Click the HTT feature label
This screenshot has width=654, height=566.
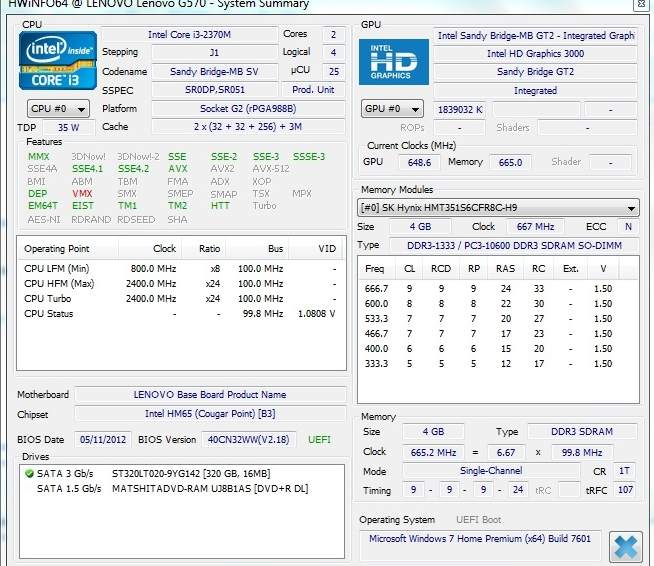tap(220, 206)
